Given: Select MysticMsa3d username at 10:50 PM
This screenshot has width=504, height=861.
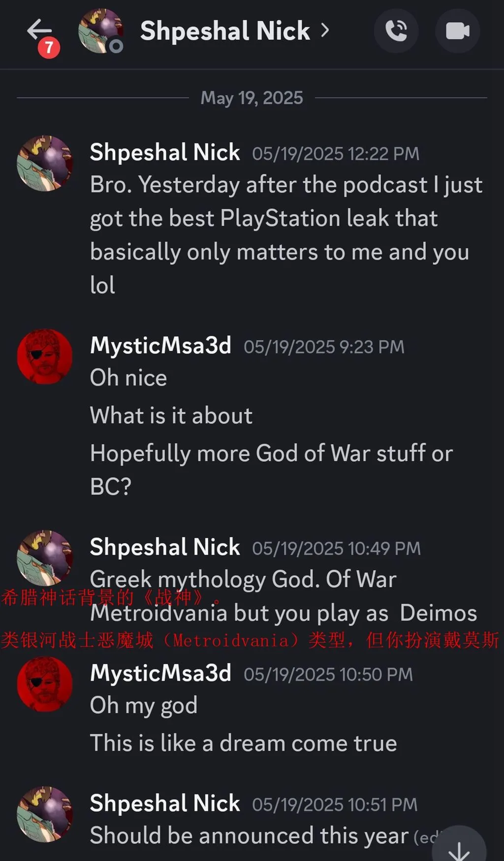Looking at the screenshot, I should (160, 673).
